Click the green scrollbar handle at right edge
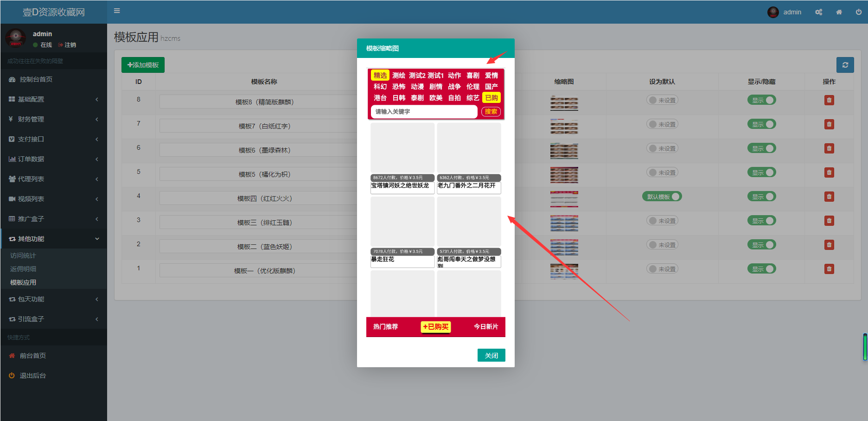The height and width of the screenshot is (421, 868). click(x=865, y=346)
